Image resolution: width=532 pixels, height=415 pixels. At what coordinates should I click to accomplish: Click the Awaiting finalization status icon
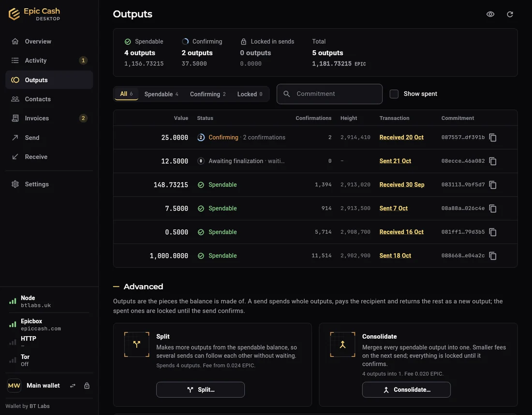(x=201, y=161)
